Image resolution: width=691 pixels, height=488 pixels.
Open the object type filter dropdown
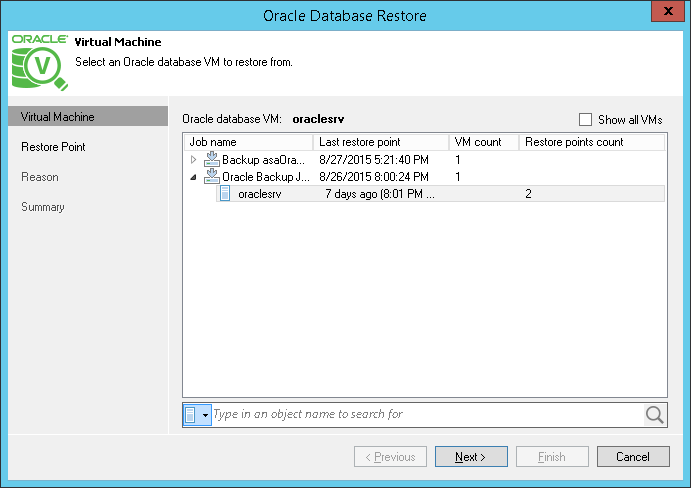[x=197, y=415]
